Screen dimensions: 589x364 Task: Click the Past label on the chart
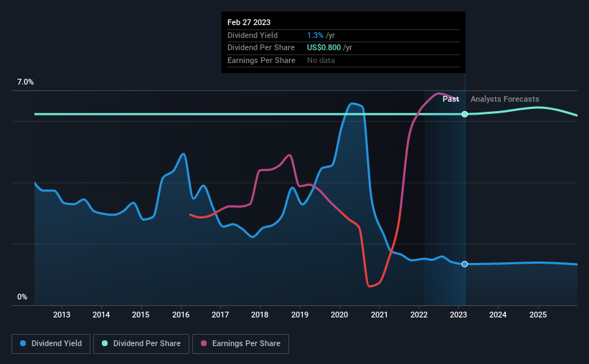(451, 99)
